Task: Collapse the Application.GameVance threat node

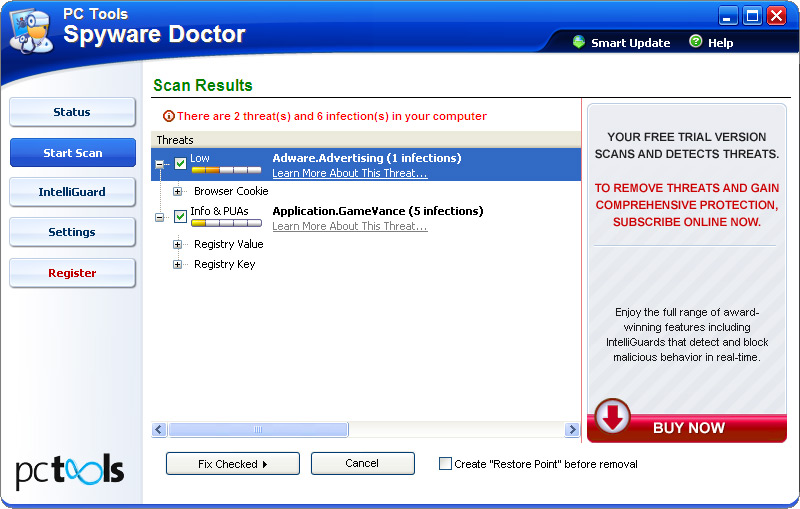Action: 160,217
